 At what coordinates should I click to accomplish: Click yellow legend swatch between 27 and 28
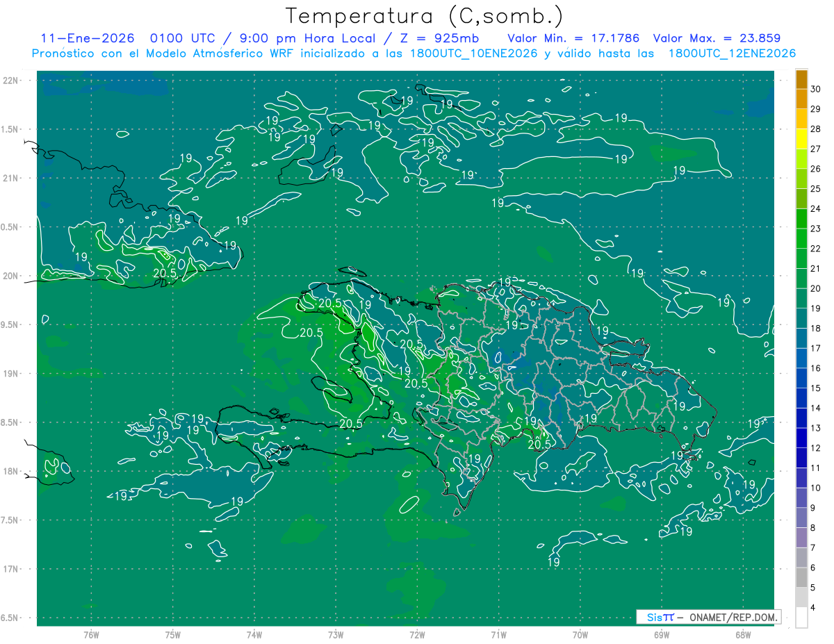point(801,139)
